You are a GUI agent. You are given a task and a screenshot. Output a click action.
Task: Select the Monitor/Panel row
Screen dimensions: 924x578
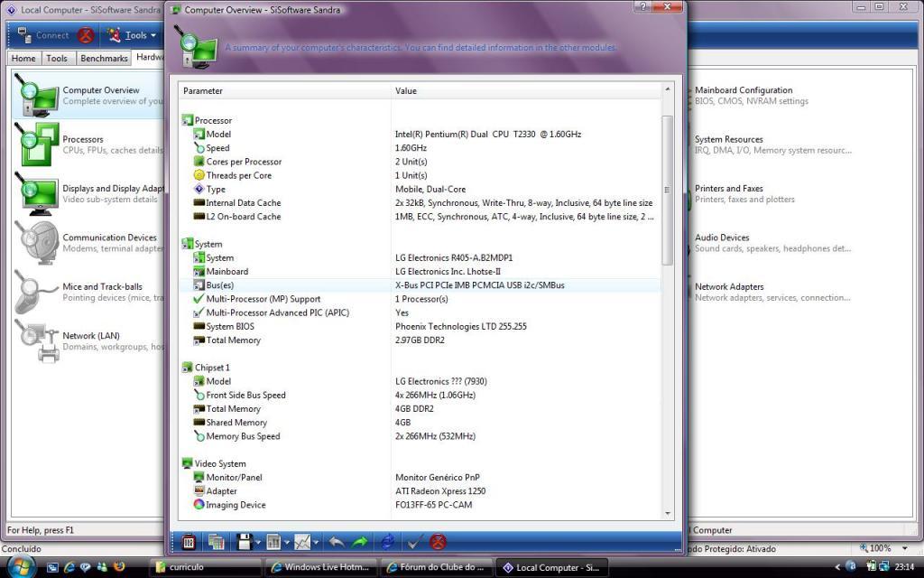click(420, 477)
